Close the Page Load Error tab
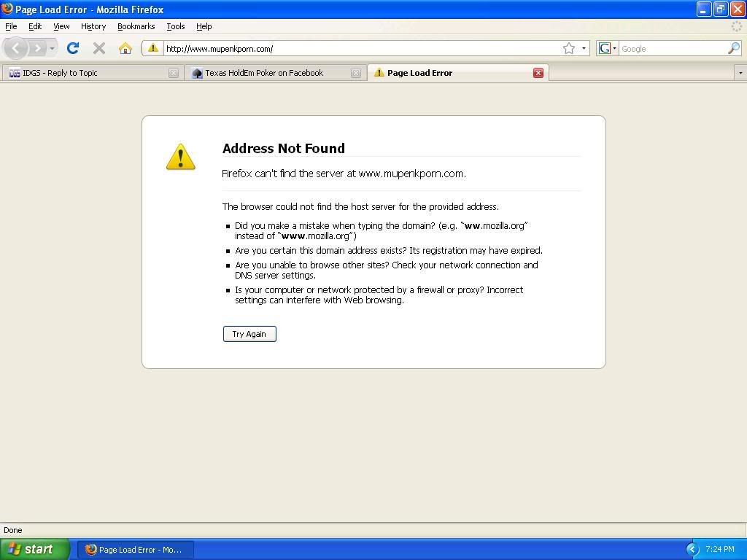The height and width of the screenshot is (560, 747). click(538, 73)
